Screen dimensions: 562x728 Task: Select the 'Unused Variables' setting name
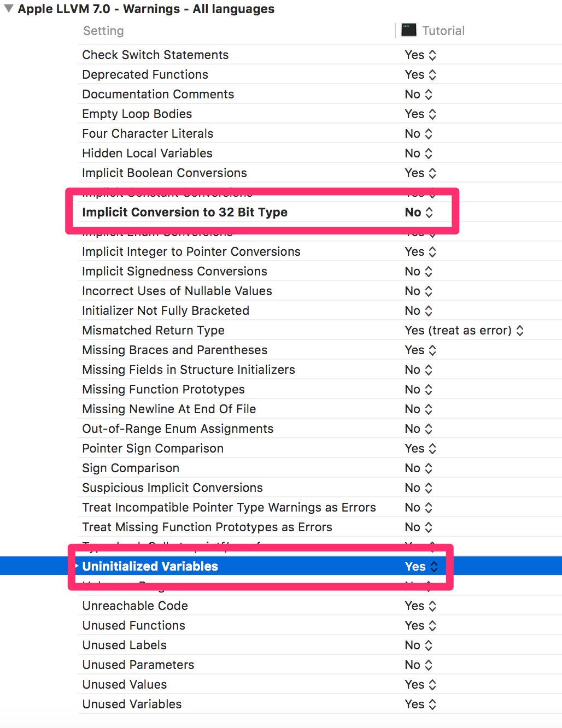pos(132,704)
